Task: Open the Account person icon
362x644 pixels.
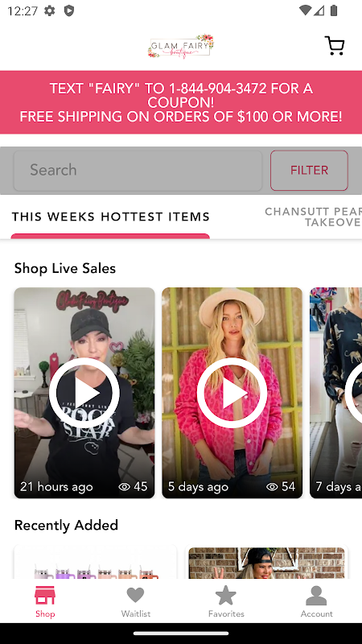Action: (x=316, y=596)
